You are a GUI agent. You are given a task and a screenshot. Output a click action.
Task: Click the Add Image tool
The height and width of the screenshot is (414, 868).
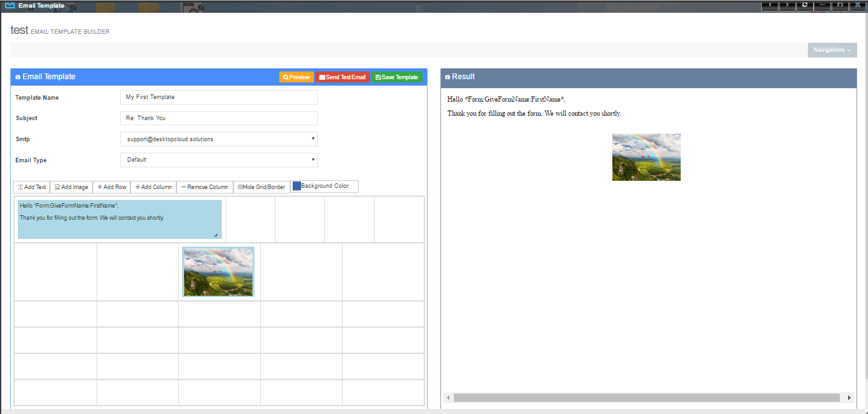click(x=71, y=187)
